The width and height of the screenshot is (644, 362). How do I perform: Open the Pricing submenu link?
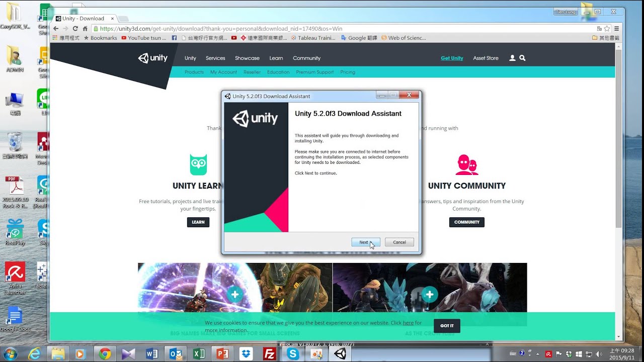(348, 72)
